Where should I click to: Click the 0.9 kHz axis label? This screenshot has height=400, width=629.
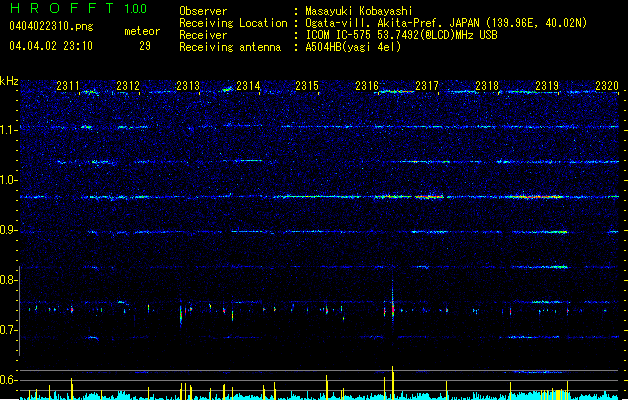8,230
